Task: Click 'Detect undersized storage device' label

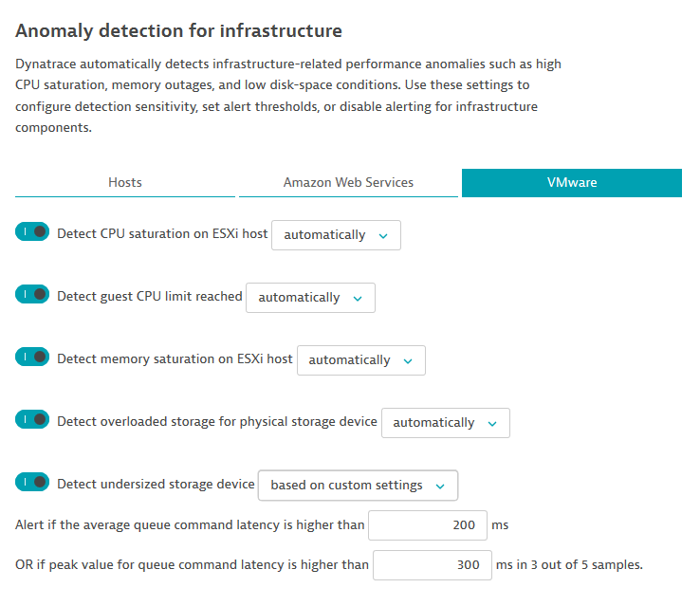Action: pos(157,484)
